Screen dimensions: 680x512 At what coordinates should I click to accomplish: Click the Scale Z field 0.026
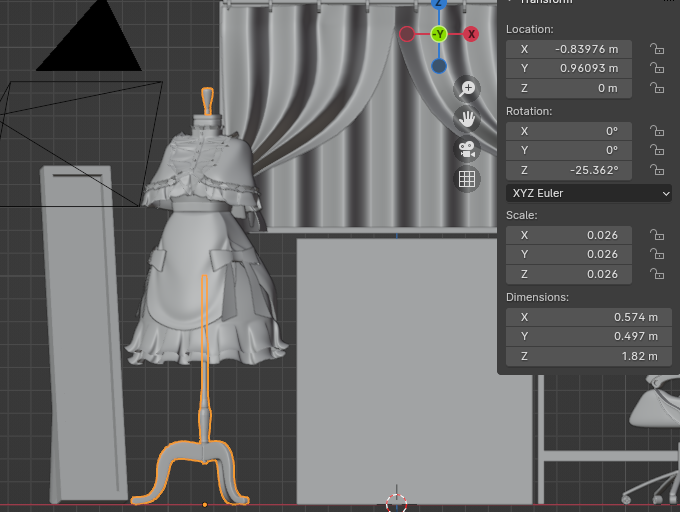tap(569, 274)
